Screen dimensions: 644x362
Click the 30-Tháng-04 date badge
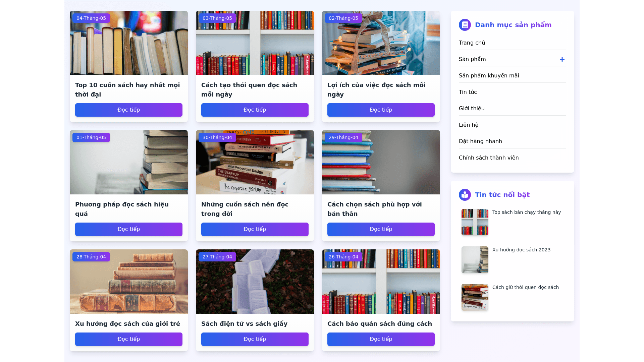click(x=217, y=137)
